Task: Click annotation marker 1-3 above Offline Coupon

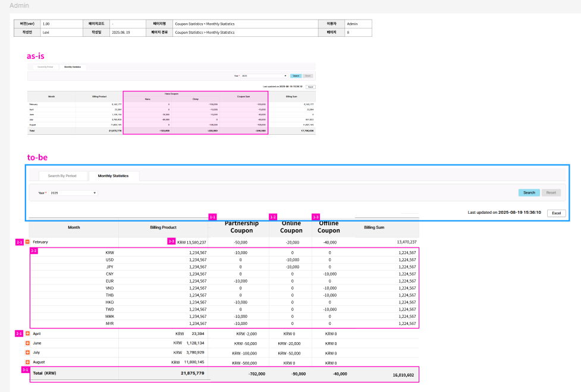Action: tap(316, 217)
